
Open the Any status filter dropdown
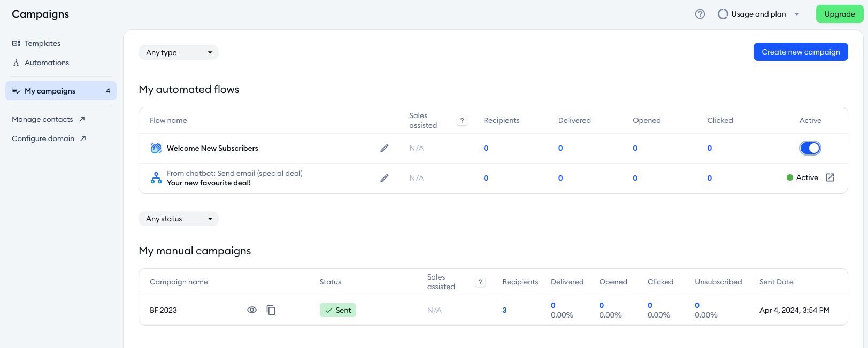click(178, 219)
